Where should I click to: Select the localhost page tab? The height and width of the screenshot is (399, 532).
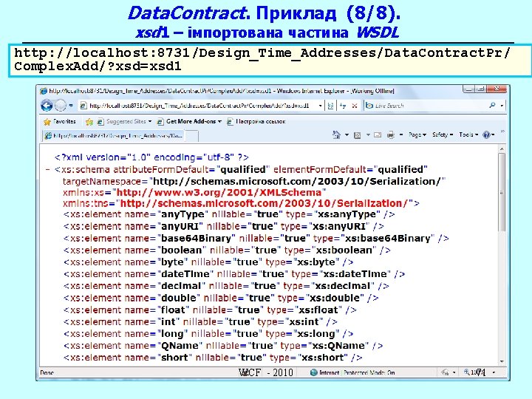tap(114, 136)
